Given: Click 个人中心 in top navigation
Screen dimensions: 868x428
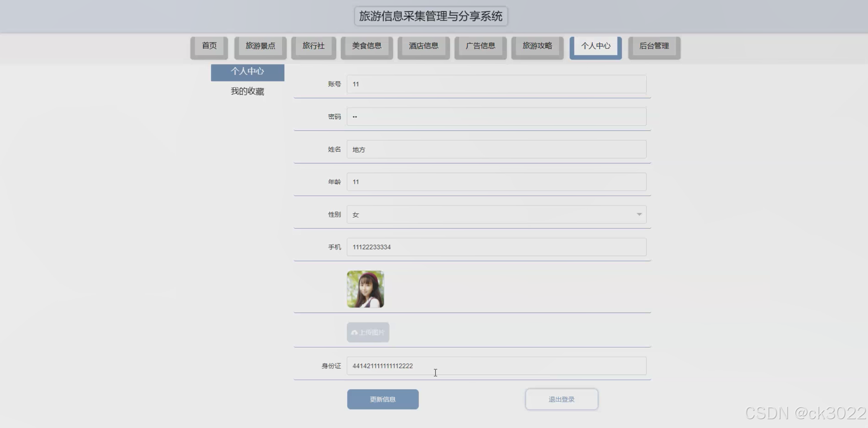Looking at the screenshot, I should [596, 46].
